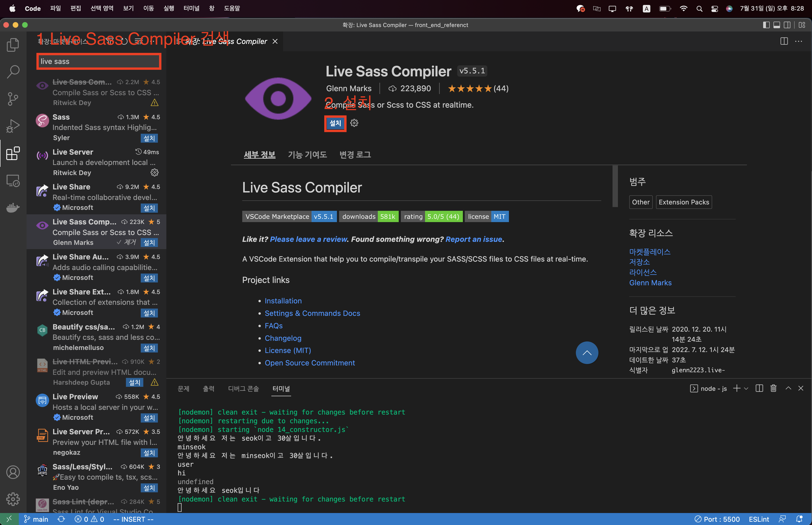Viewport: 812px width, 525px height.
Task: Open the Explorer view in activity bar
Action: point(13,45)
